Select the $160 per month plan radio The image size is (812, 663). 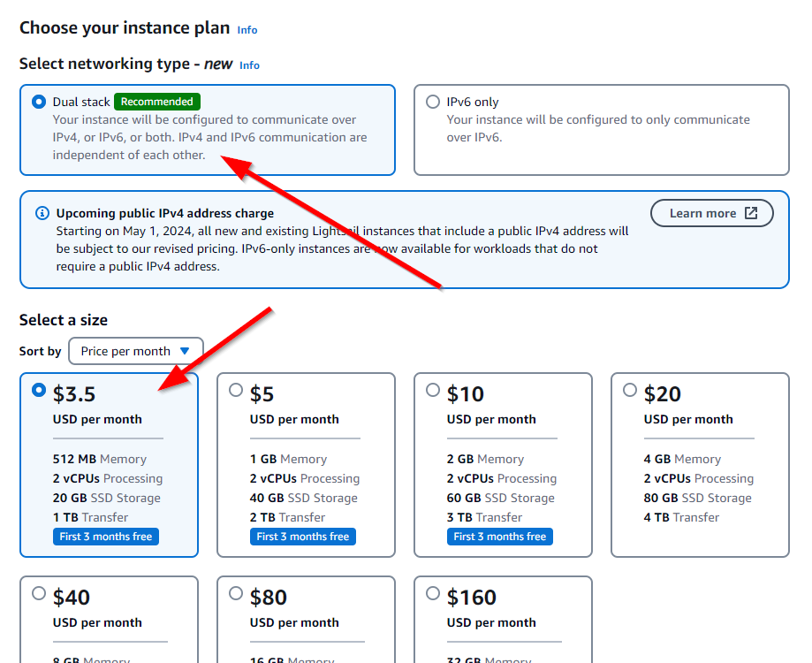click(x=433, y=593)
